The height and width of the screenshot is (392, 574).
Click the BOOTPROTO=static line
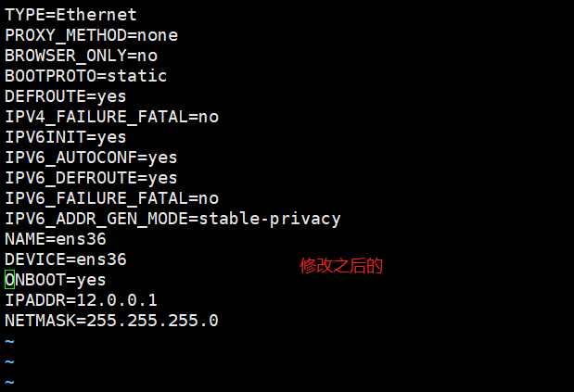[85, 76]
